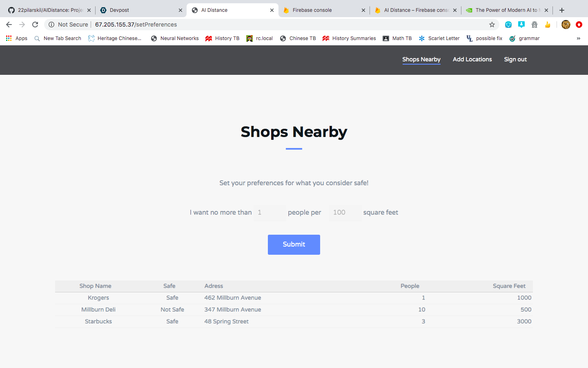Image resolution: width=588 pixels, height=368 pixels.
Task: Switch to the Firebase console tab
Action: tap(324, 10)
